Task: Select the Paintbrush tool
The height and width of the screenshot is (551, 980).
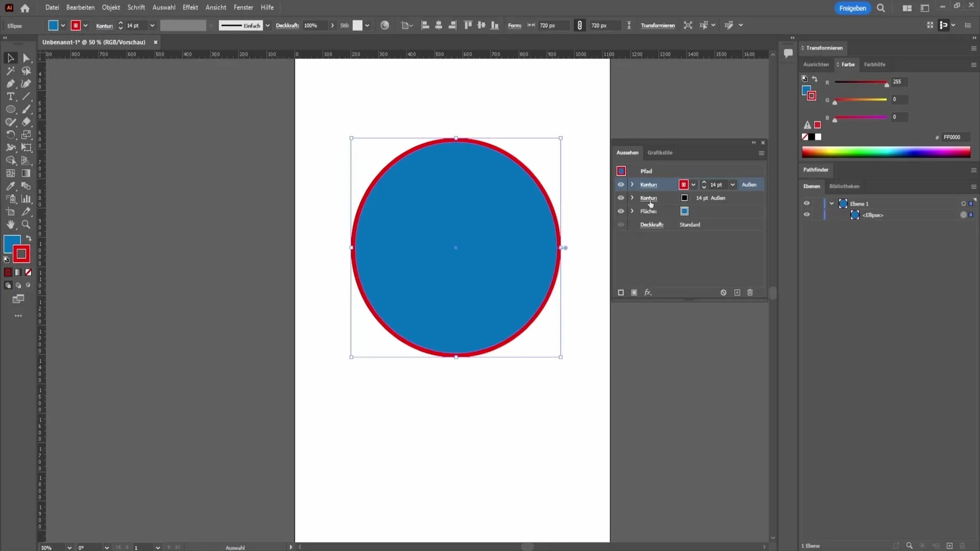Action: coord(27,109)
